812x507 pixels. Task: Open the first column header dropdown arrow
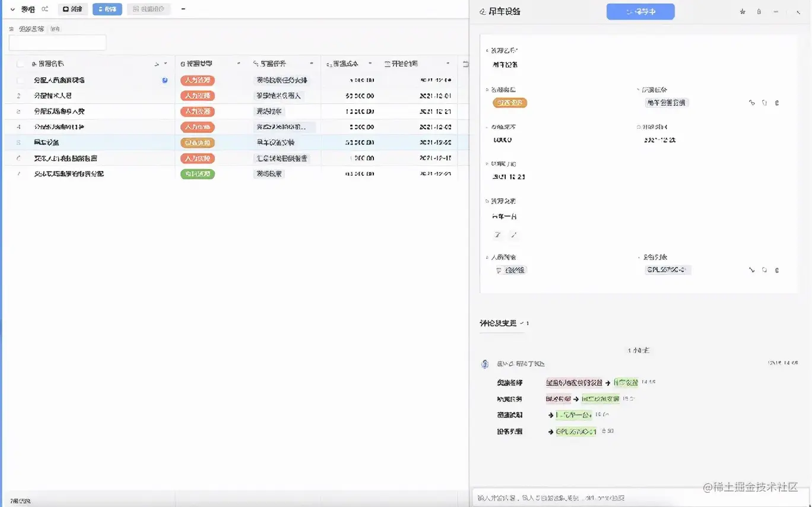[x=166, y=64]
